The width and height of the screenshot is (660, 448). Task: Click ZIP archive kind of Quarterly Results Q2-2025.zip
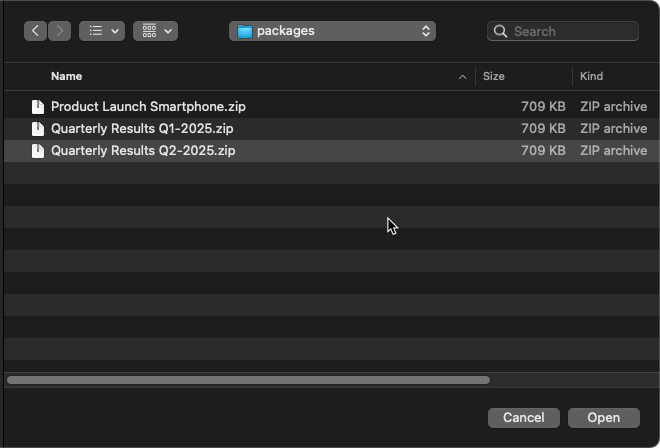coord(613,151)
